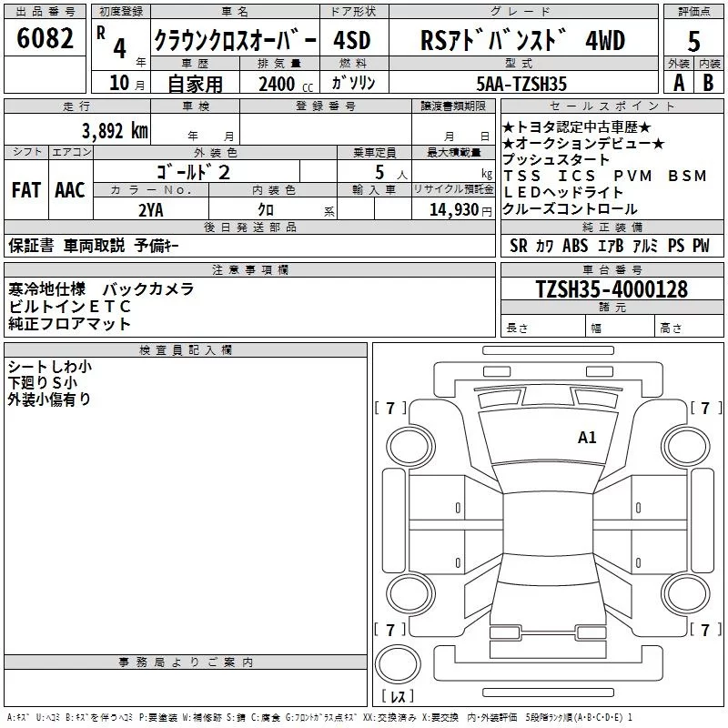
Task: Click the overall evaluation score 5
Action: (693, 41)
